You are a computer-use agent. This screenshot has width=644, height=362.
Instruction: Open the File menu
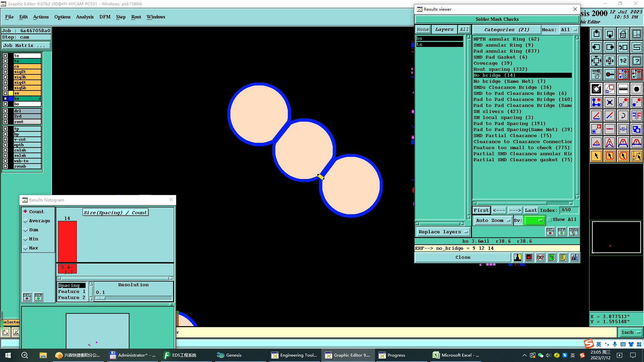click(9, 17)
